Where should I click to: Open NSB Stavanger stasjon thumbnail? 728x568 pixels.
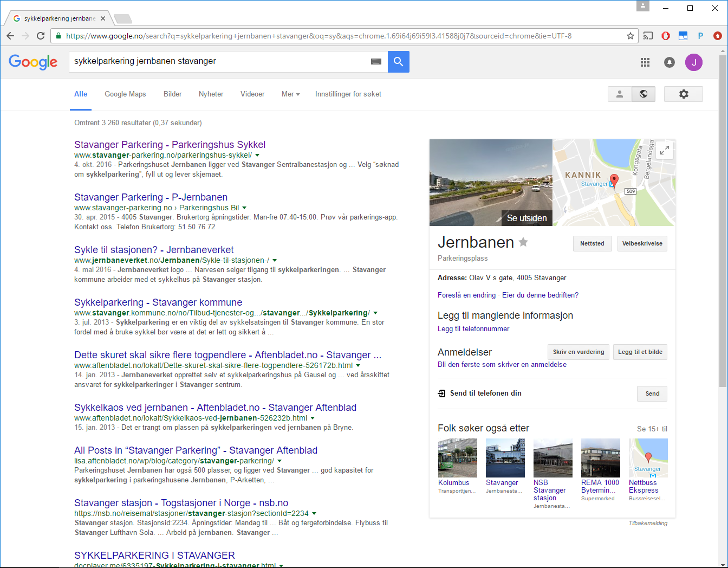click(x=553, y=458)
